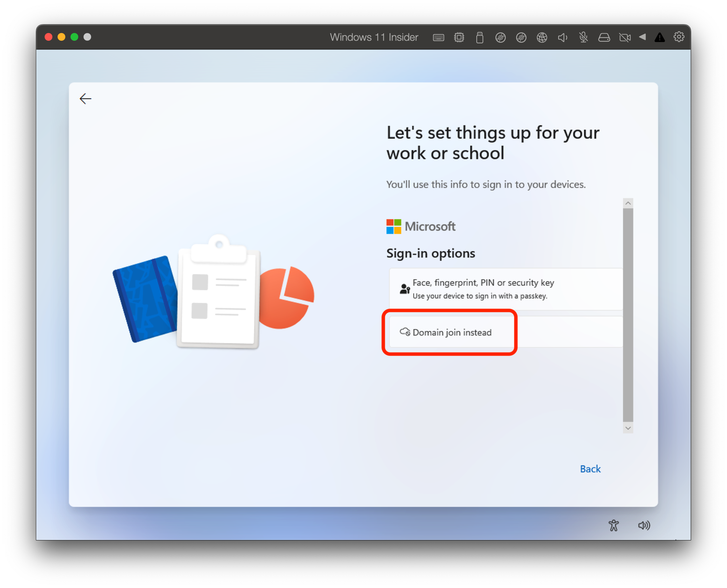Click the USB device icon
The image size is (727, 588).
(480, 37)
